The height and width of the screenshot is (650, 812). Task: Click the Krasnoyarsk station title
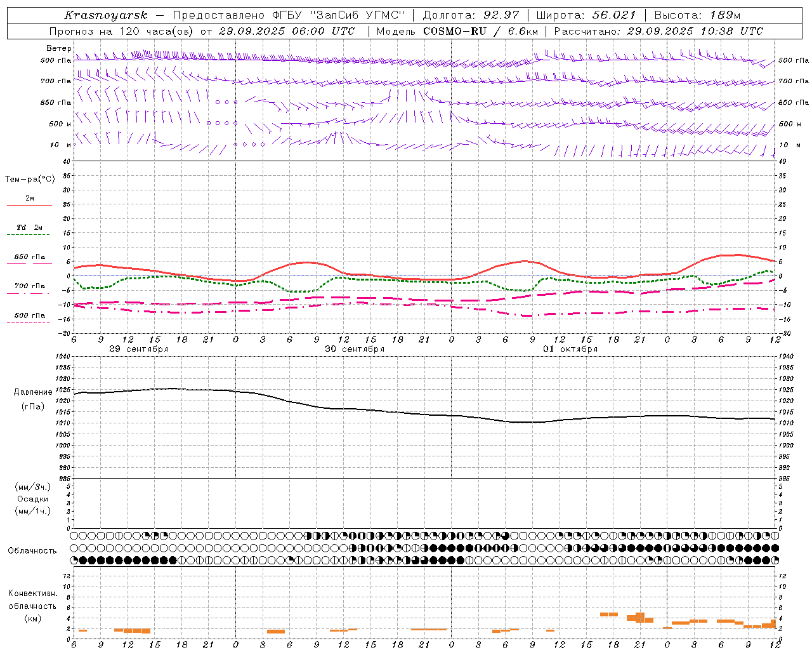pos(106,15)
